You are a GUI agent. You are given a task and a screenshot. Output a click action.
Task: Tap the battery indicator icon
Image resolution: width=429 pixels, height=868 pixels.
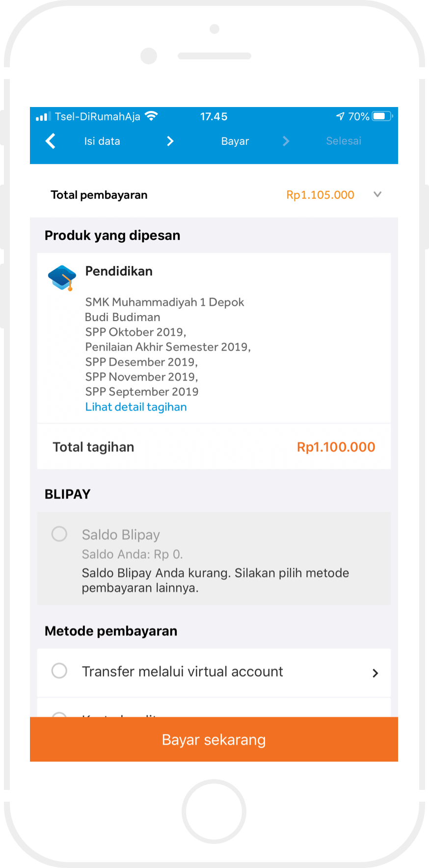tap(382, 116)
